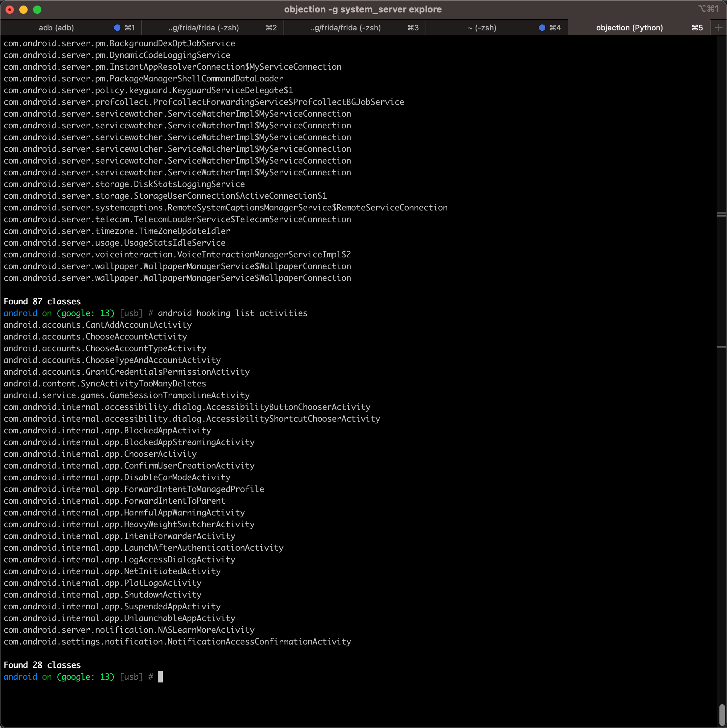Click GameSessionTrampolineActivity line

tap(127, 395)
